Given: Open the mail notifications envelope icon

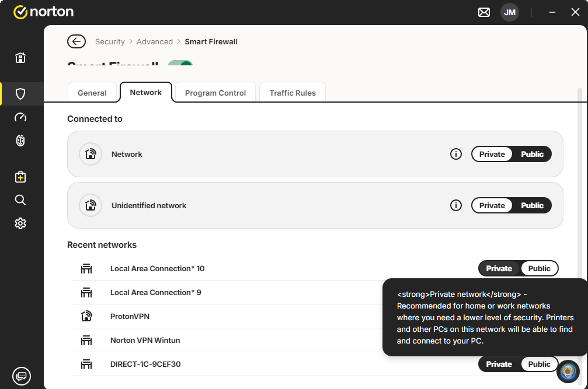Looking at the screenshot, I should pyautogui.click(x=483, y=12).
